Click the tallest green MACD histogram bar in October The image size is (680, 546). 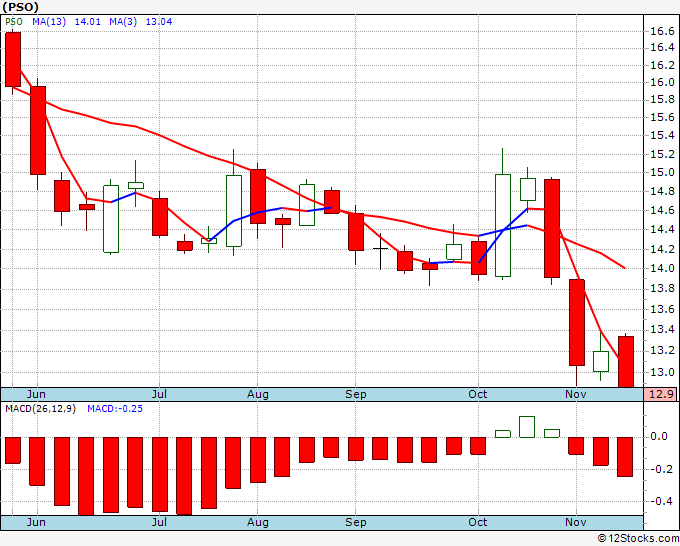pos(527,427)
